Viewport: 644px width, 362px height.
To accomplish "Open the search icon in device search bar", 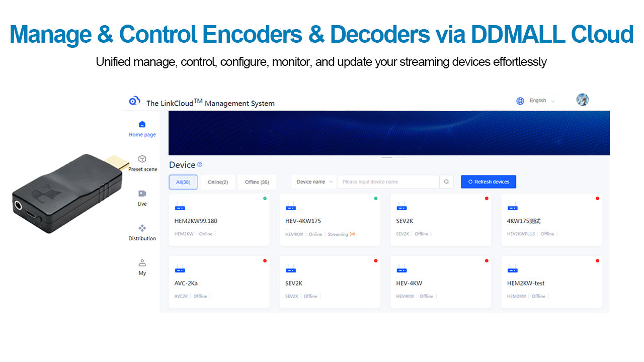I will (446, 182).
